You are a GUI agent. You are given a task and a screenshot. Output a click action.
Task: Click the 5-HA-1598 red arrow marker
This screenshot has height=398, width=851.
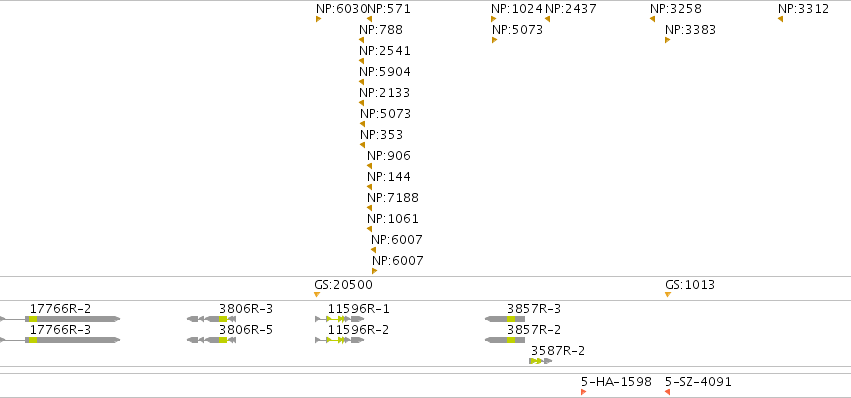click(583, 392)
